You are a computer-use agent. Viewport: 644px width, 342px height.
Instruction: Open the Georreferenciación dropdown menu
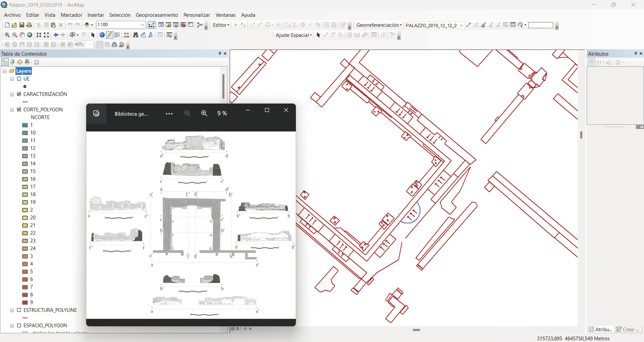click(x=379, y=25)
